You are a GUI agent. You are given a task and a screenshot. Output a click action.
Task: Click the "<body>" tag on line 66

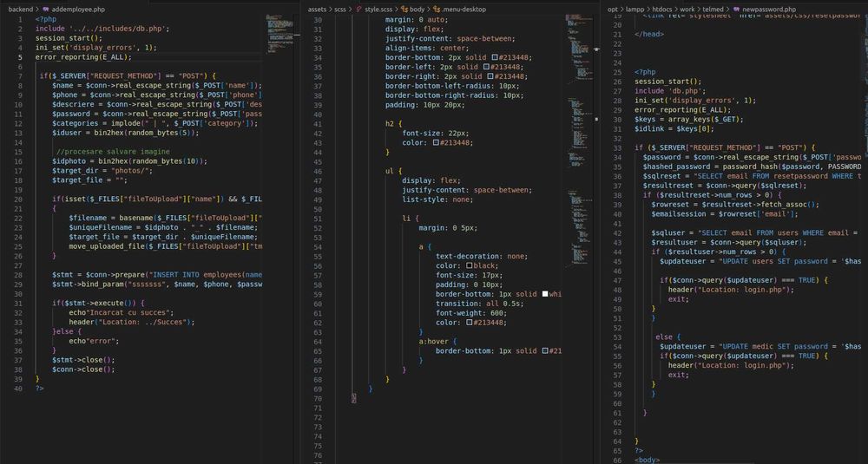pyautogui.click(x=647, y=461)
